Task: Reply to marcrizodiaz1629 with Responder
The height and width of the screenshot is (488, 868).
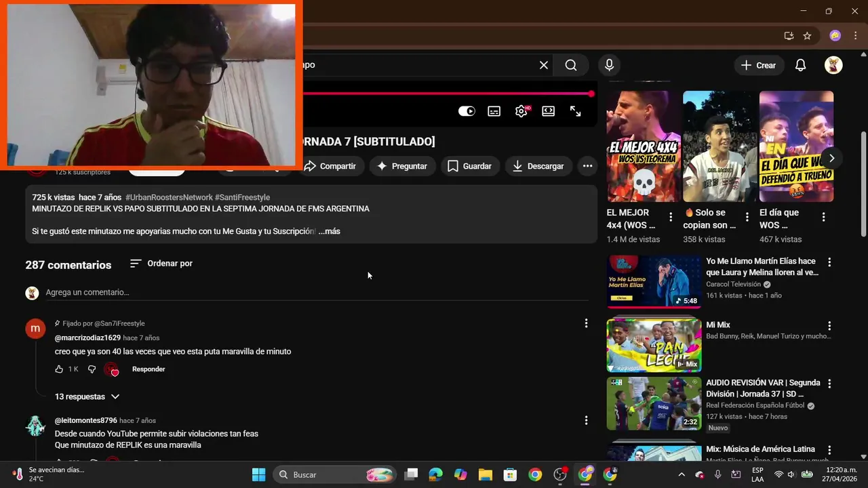Action: click(x=149, y=369)
